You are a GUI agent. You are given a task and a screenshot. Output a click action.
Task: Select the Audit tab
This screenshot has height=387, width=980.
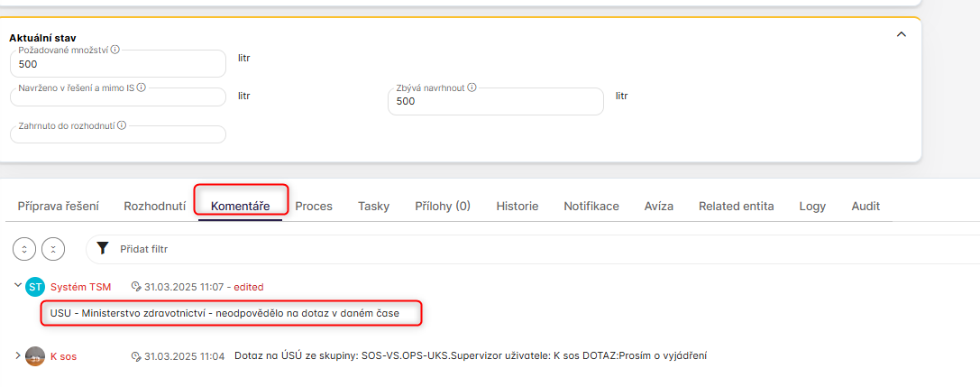(x=866, y=206)
